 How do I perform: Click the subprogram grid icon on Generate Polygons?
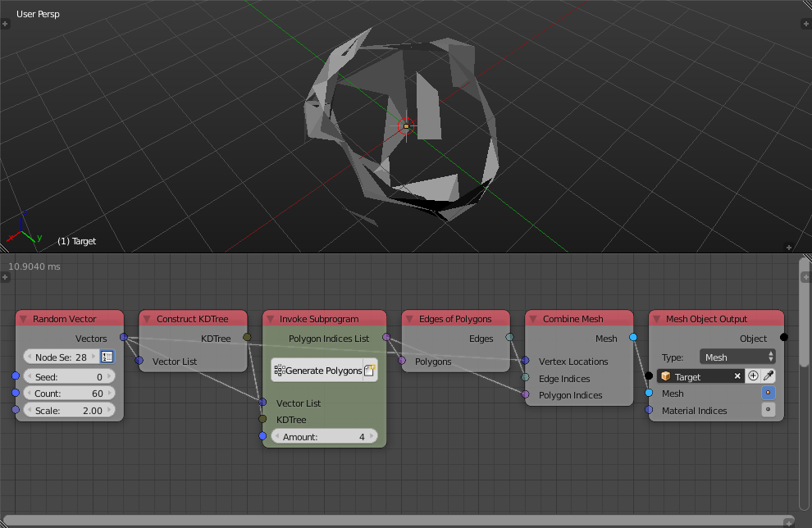tap(280, 370)
